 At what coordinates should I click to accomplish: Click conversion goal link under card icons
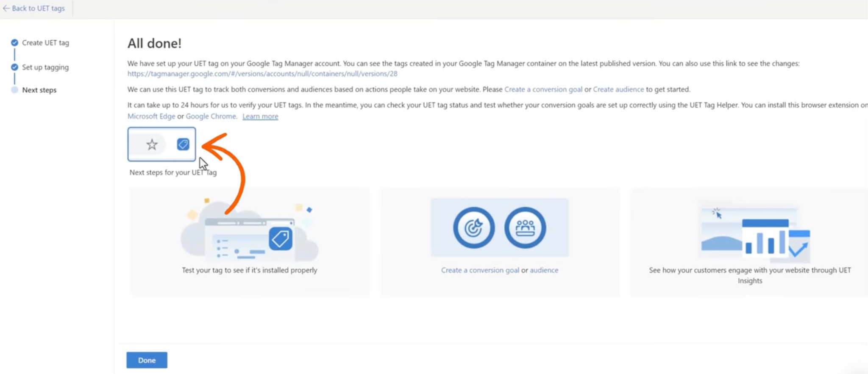[x=480, y=270]
